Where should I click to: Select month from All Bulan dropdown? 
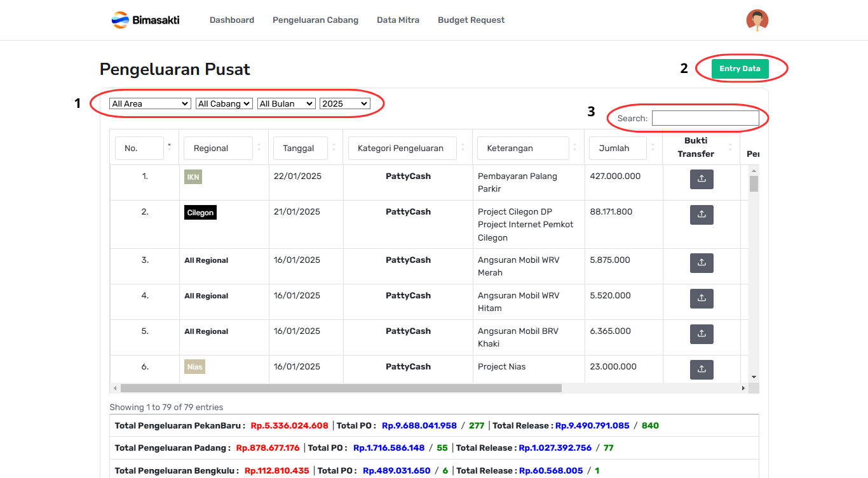tap(286, 103)
